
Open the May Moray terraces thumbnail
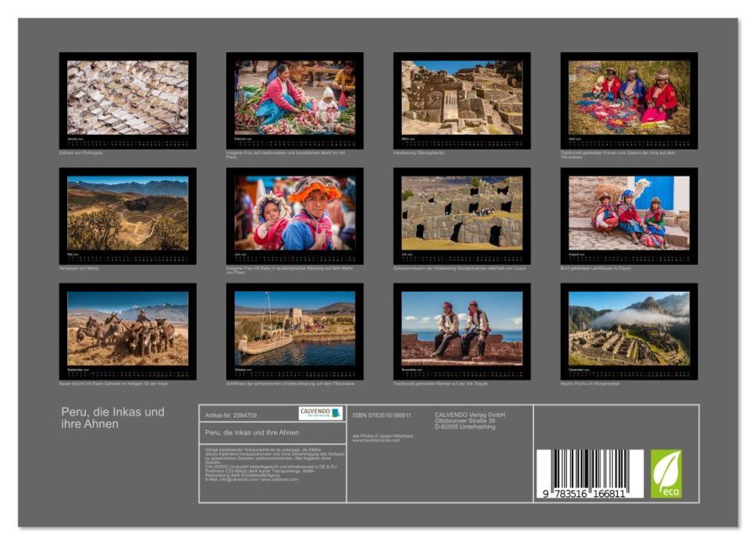128,216
